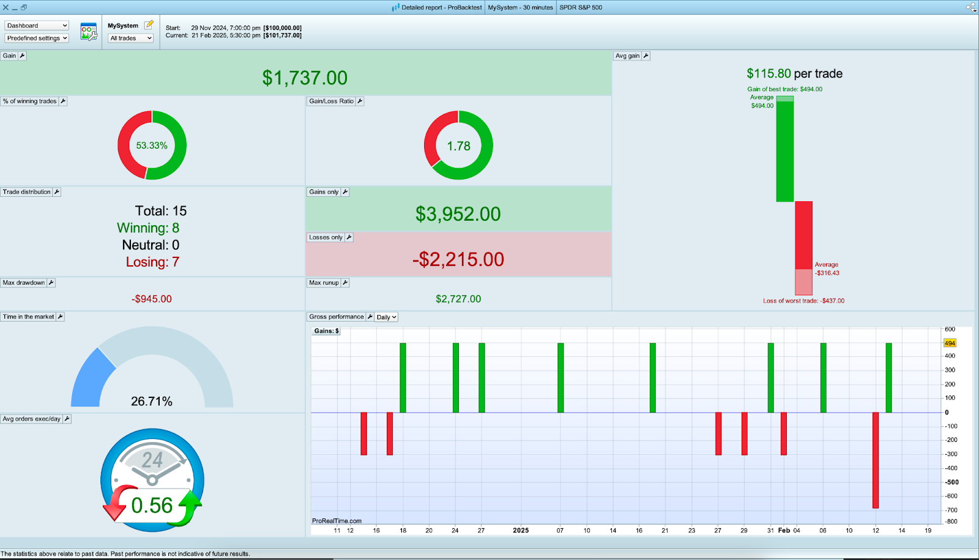Click the Trade distribution wrench icon

point(57,192)
